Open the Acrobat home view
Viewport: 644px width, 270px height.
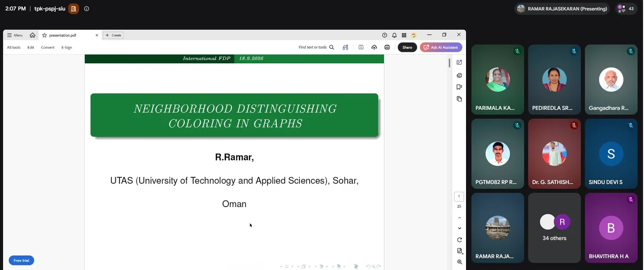[32, 35]
